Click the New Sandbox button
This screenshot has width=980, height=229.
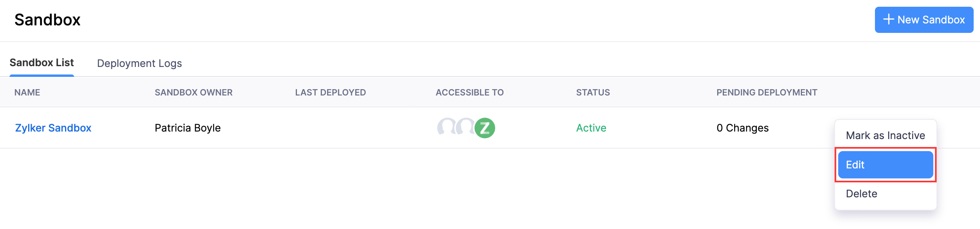tap(924, 20)
